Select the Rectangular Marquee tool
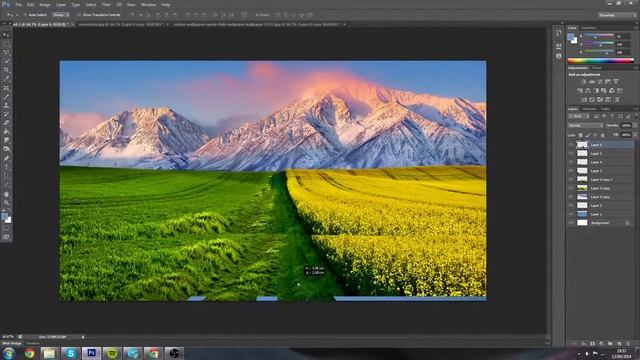Viewport: 640px width, 360px height. coord(6,44)
